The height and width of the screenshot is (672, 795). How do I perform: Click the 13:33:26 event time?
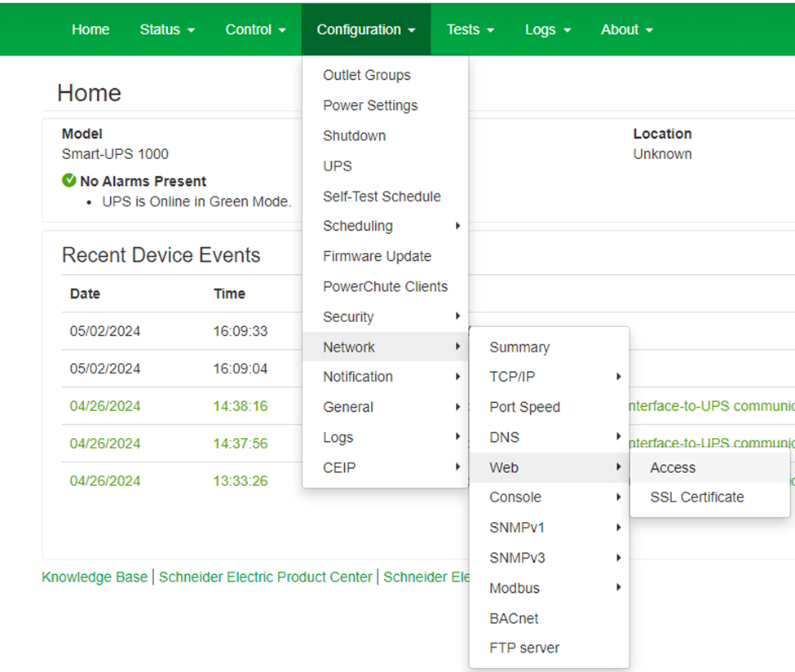click(x=241, y=481)
